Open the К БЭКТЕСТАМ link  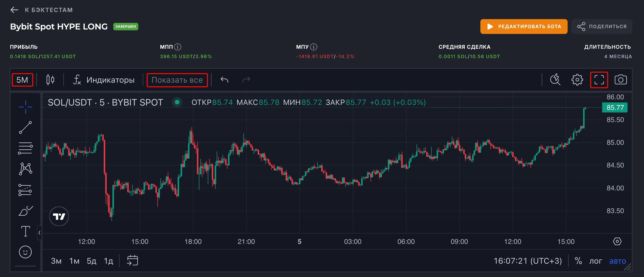click(49, 10)
